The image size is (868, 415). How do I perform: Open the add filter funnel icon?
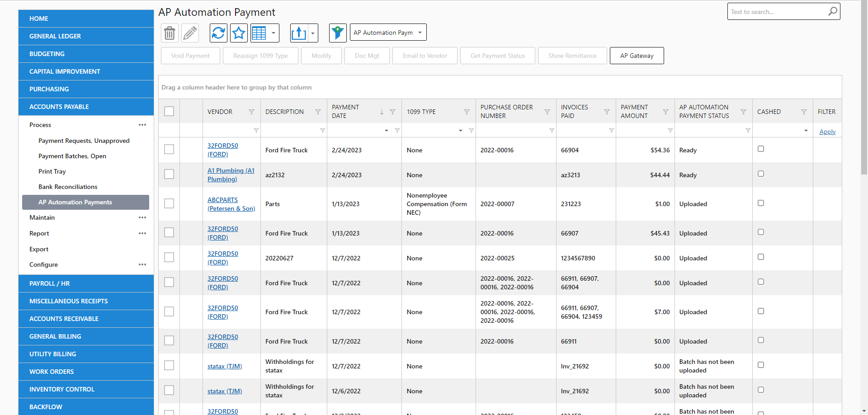[x=338, y=33]
